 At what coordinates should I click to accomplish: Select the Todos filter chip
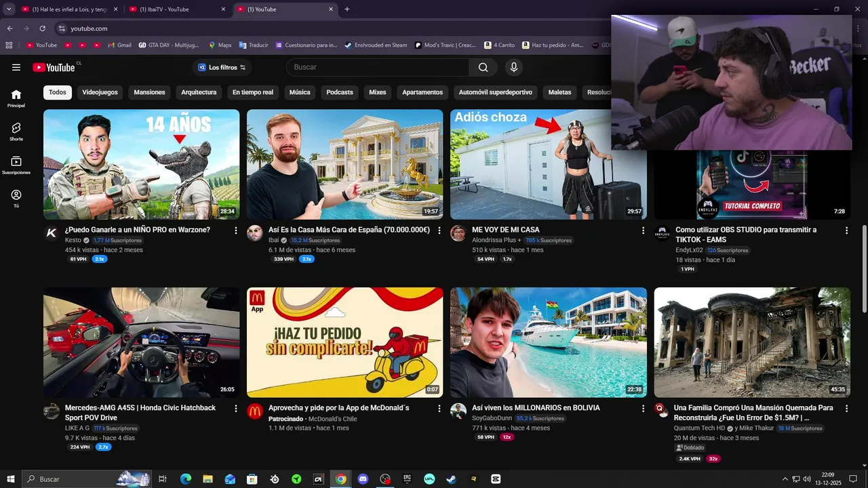pyautogui.click(x=58, y=92)
